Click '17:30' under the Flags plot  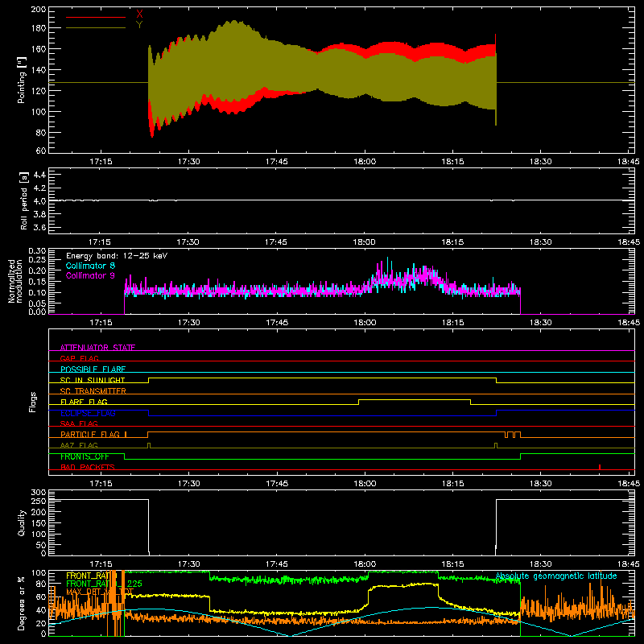tap(188, 484)
